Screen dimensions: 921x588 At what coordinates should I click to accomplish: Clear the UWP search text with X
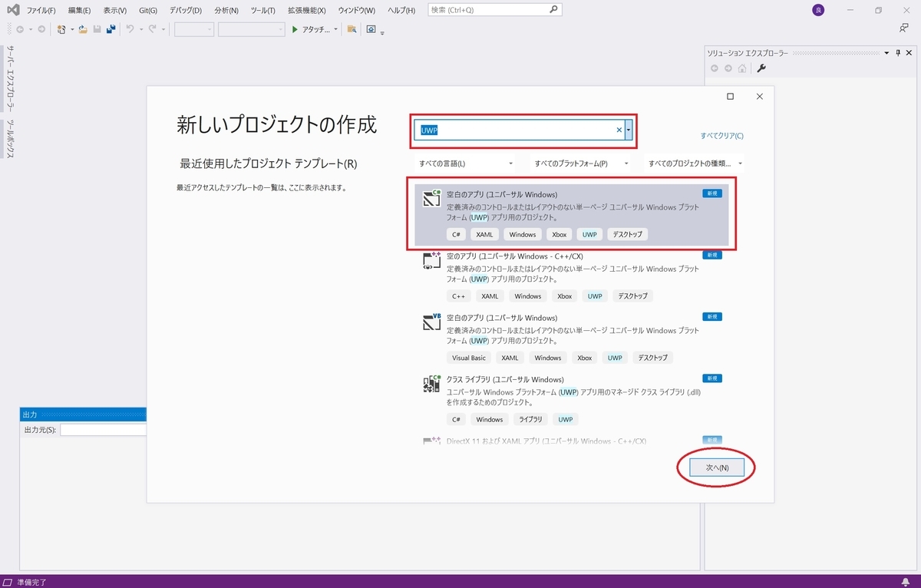pyautogui.click(x=619, y=130)
